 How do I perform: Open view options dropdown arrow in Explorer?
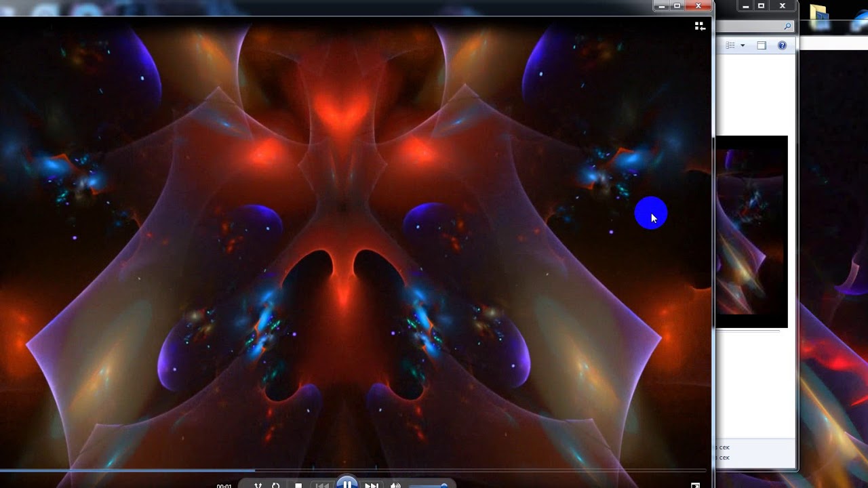(x=743, y=45)
